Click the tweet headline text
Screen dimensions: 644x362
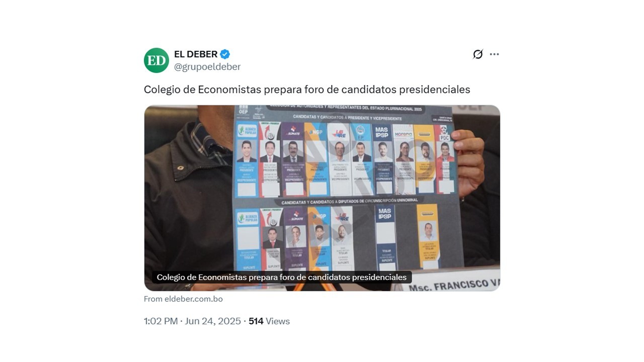[307, 89]
